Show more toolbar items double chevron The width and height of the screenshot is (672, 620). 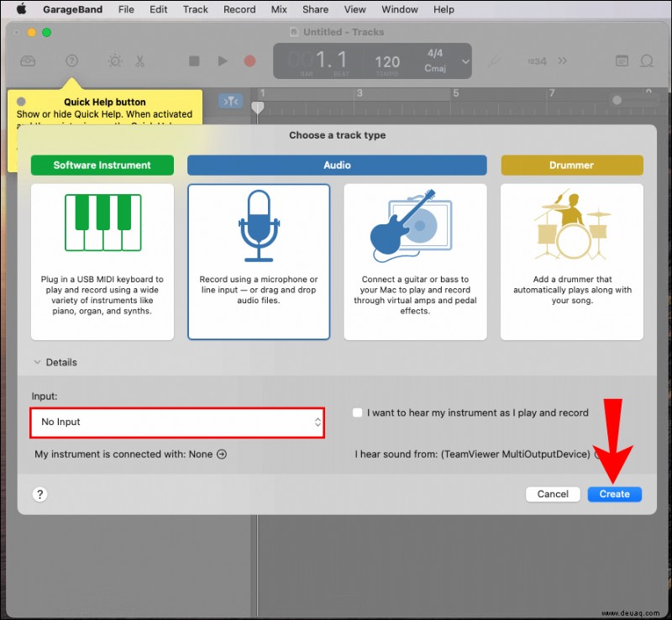[562, 60]
